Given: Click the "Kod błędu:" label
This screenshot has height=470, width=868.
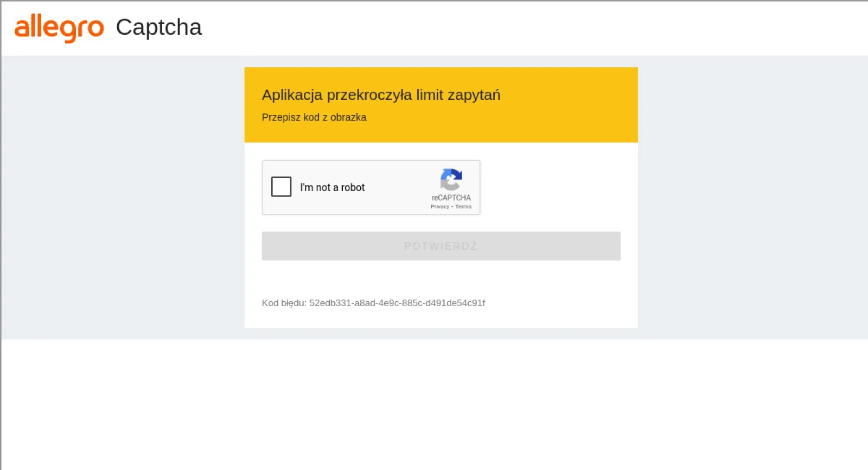Looking at the screenshot, I should pos(284,303).
